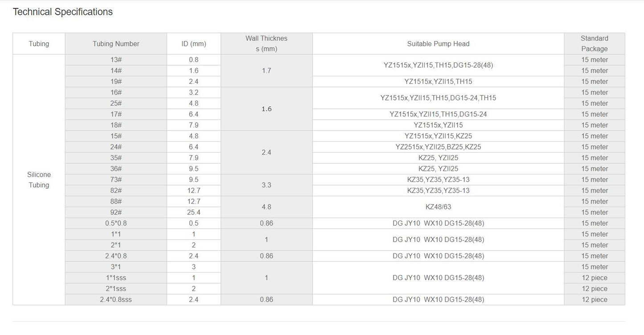Select the 0.5*0.8 tubing number cell

(x=116, y=223)
